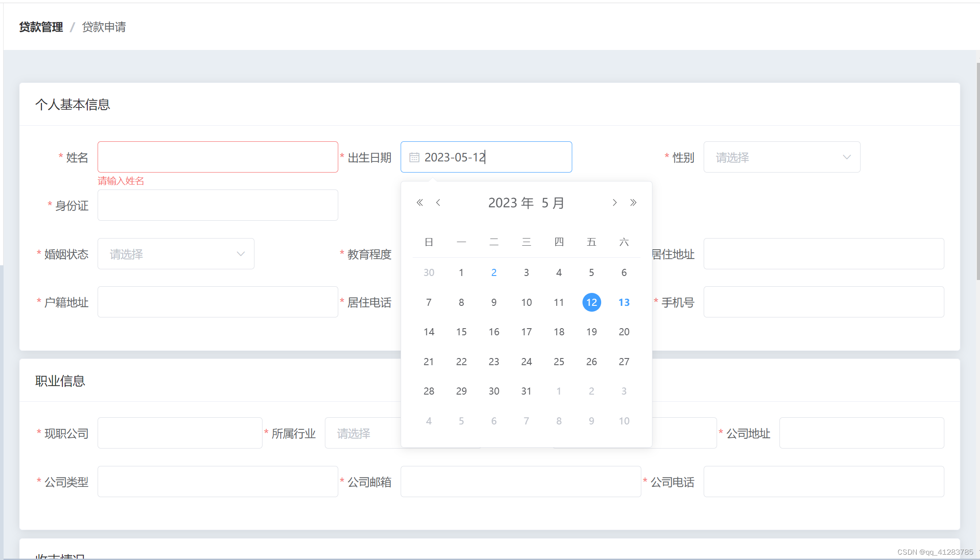Focus the 公司地址 input field
This screenshot has height=560, width=980.
[861, 433]
